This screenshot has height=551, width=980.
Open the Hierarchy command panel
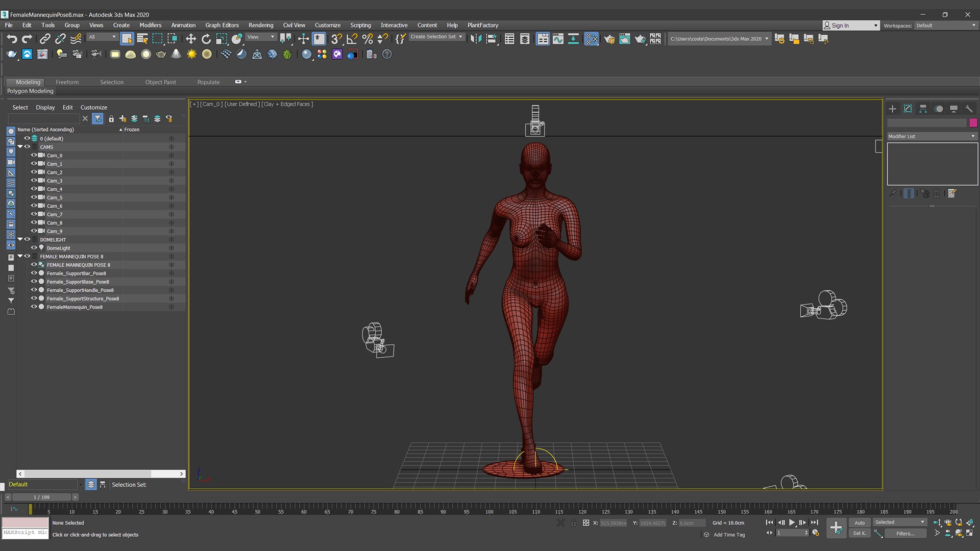pos(923,109)
